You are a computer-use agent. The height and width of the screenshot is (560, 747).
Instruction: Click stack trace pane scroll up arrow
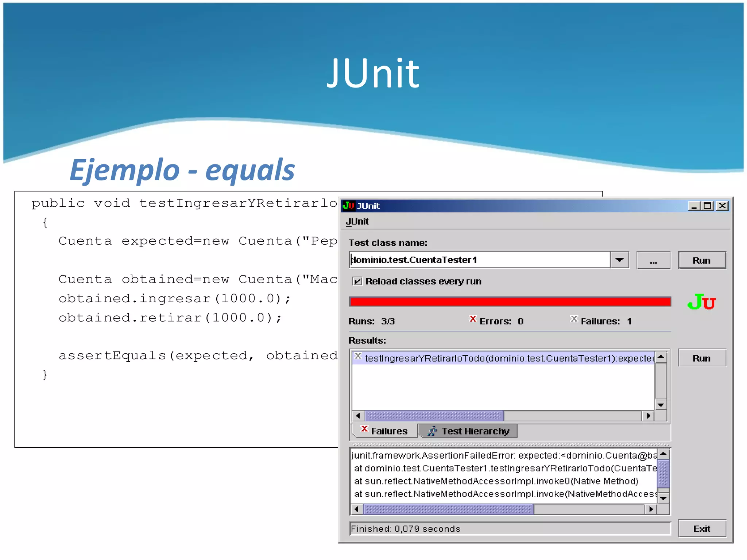pyautogui.click(x=663, y=454)
